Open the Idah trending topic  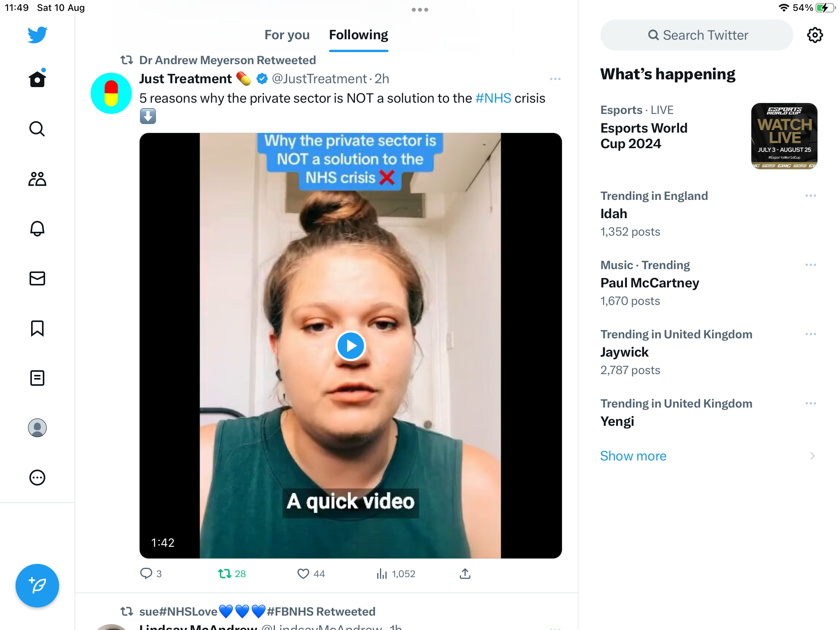[614, 213]
